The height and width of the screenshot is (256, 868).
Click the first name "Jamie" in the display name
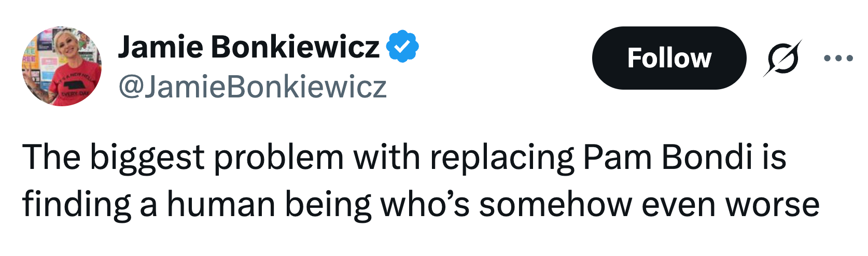pyautogui.click(x=160, y=47)
